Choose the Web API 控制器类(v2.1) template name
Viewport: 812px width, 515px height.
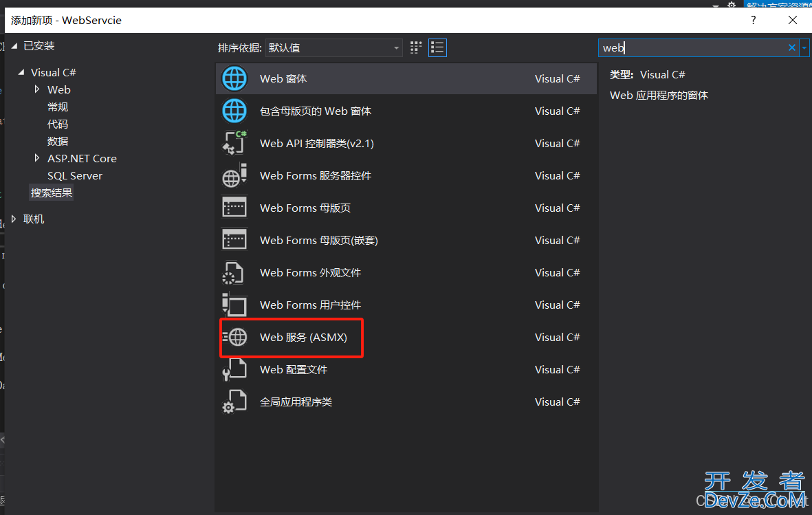click(x=317, y=144)
